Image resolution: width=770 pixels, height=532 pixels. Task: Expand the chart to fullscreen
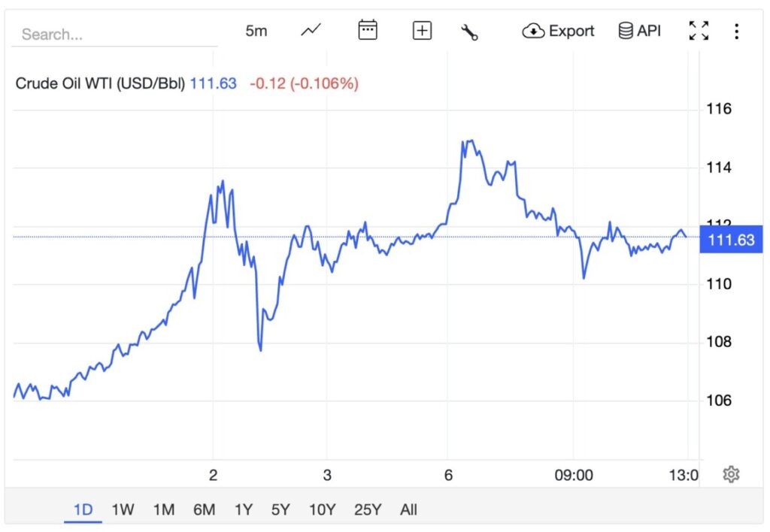(x=699, y=30)
